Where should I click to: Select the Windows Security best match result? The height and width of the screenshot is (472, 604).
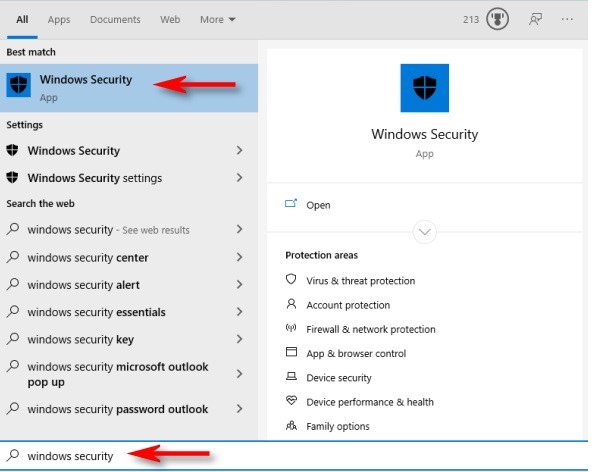click(x=129, y=88)
